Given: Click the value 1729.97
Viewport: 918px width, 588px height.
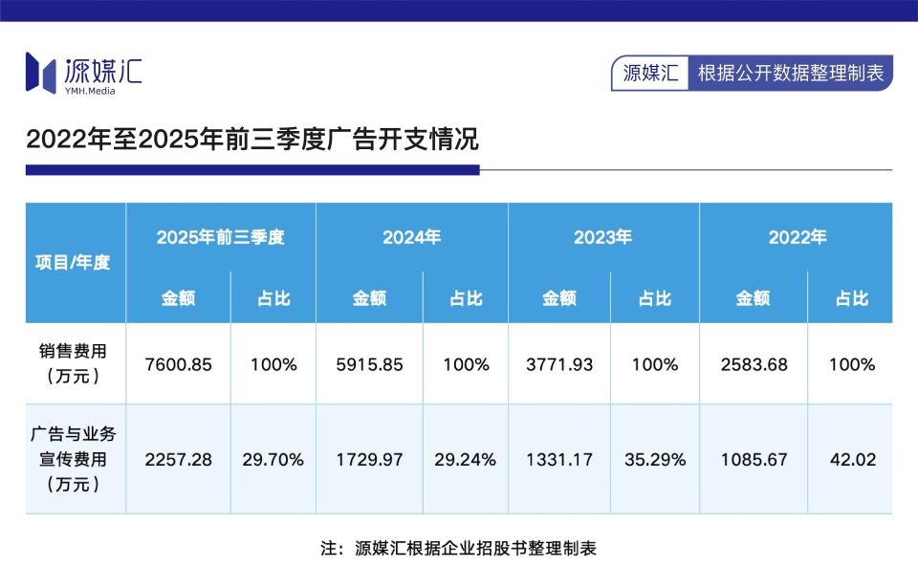Looking at the screenshot, I should click(x=369, y=460).
